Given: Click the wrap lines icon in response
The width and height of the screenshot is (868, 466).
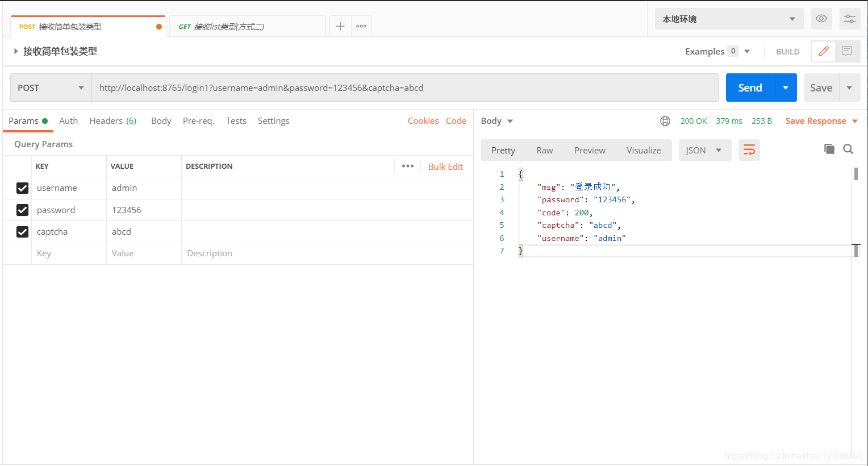Looking at the screenshot, I should (x=749, y=150).
